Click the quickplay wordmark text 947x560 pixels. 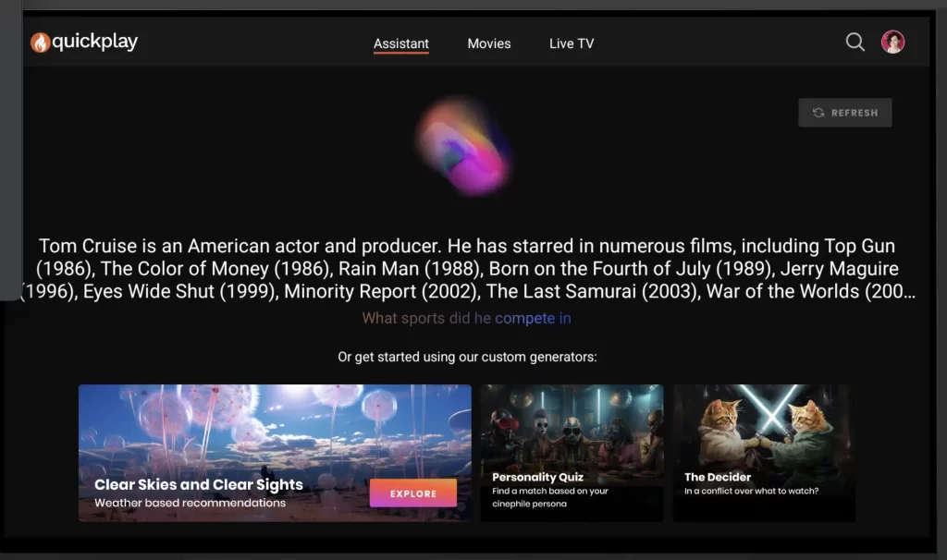[x=95, y=42]
